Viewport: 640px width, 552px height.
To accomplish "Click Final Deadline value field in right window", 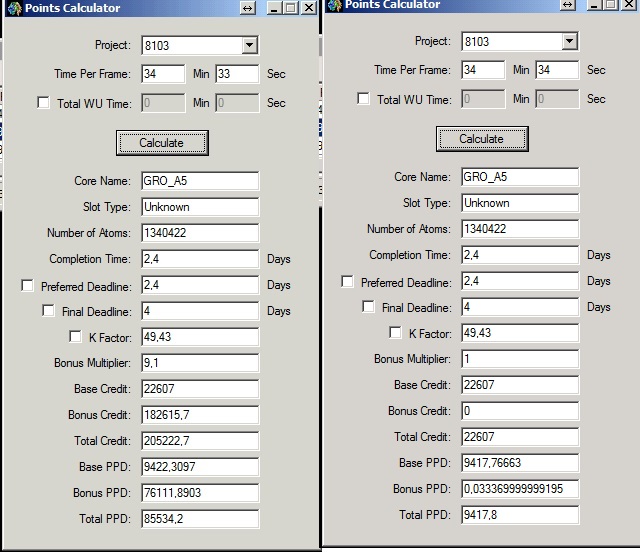I will [x=520, y=307].
